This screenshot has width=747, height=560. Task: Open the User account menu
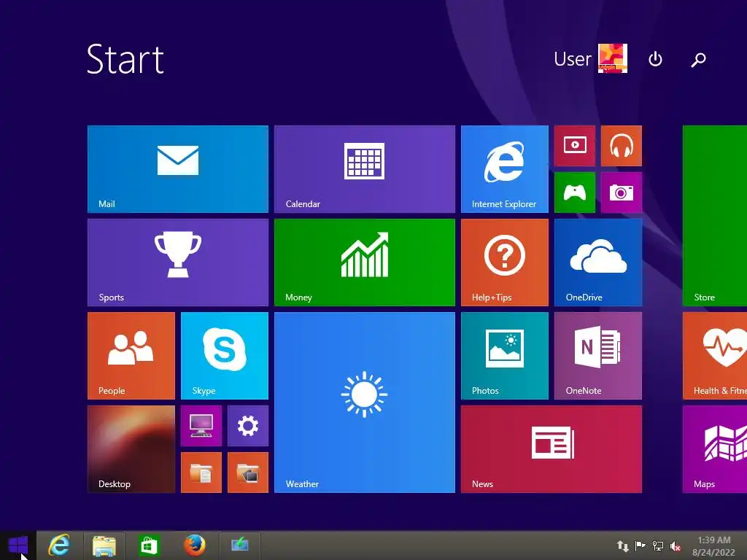click(590, 58)
